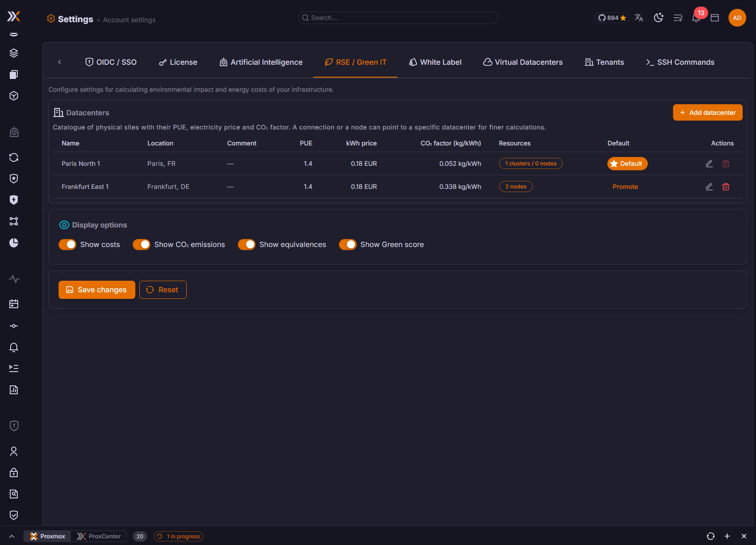Viewport: 756px width, 545px height.
Task: Click the Save changes button
Action: 97,290
